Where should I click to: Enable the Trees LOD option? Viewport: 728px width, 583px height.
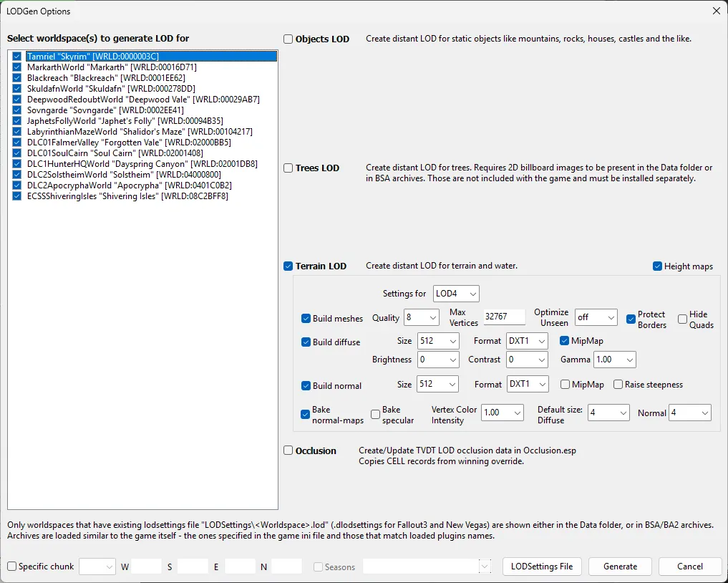click(x=288, y=168)
